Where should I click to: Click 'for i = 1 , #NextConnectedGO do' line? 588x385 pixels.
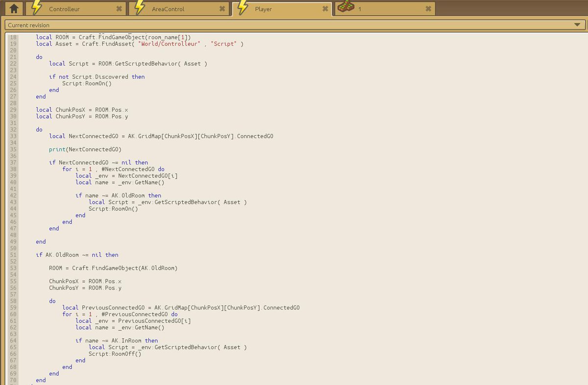click(113, 169)
